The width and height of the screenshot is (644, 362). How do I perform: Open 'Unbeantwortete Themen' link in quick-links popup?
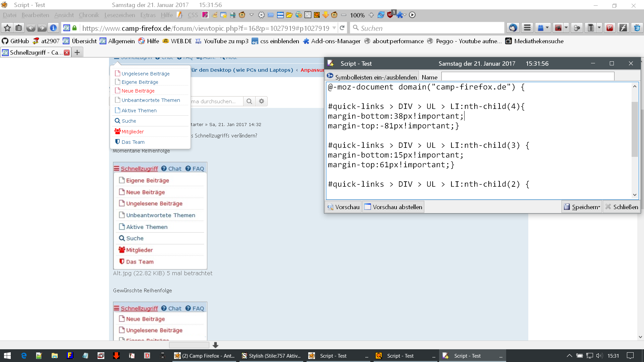(151, 100)
